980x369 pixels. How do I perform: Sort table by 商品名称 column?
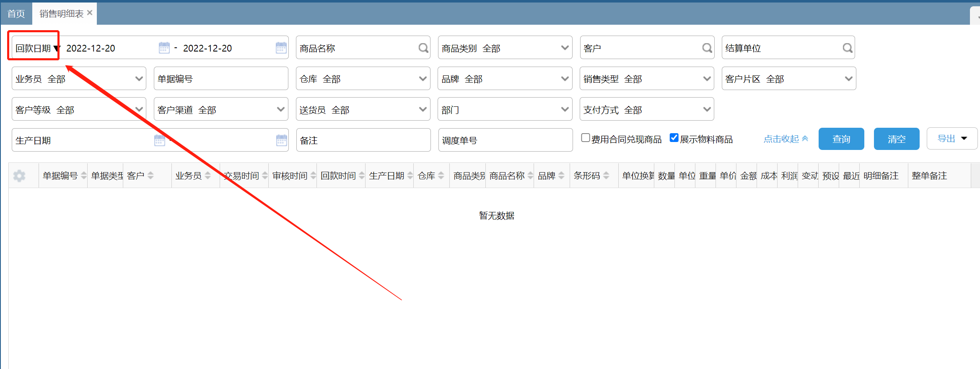click(530, 175)
